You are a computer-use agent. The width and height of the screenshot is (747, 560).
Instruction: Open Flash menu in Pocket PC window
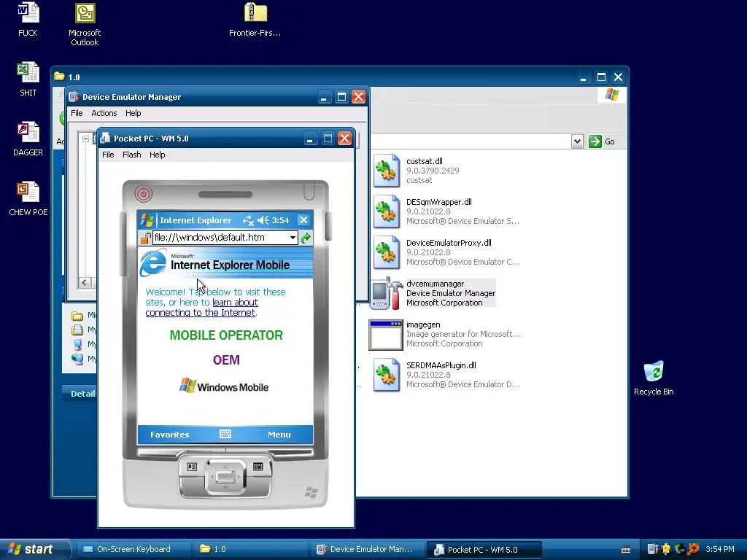tap(131, 155)
